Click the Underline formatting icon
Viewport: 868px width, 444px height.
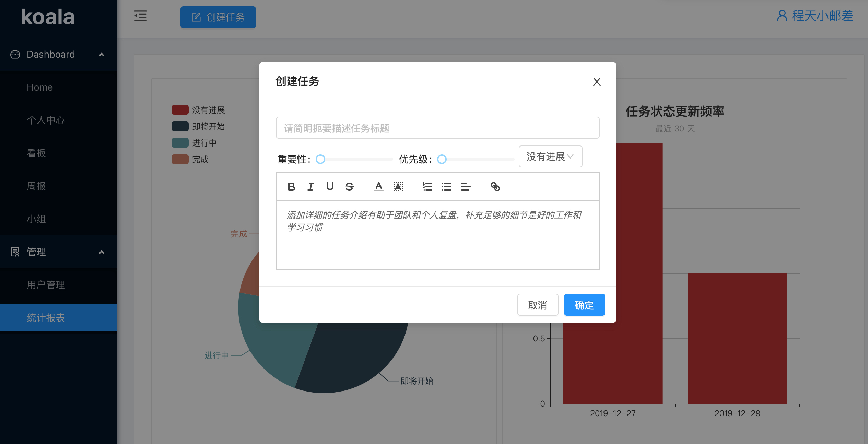(x=330, y=186)
